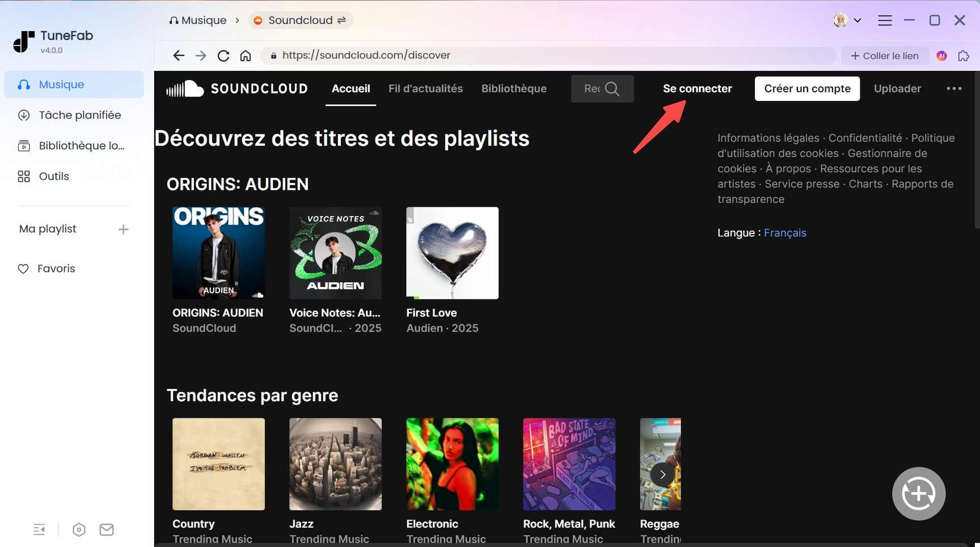Open the Outils panel
Screen dimensions: 980x547
[x=53, y=176]
